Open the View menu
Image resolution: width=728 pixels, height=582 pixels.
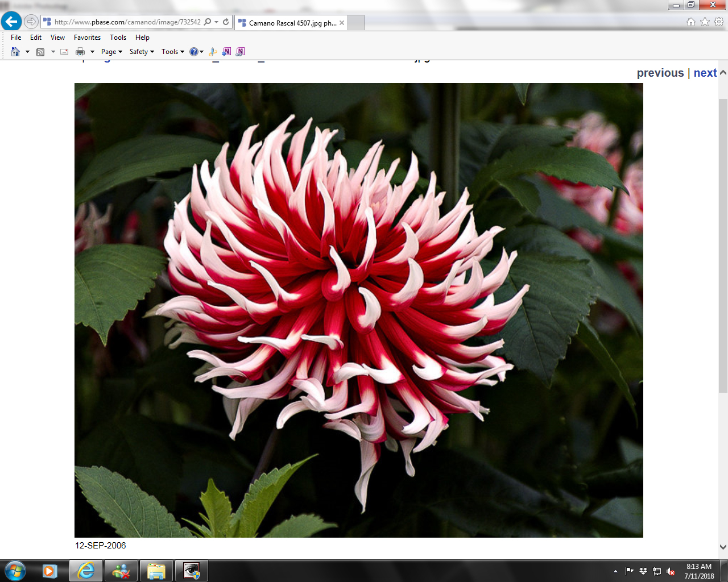pyautogui.click(x=57, y=38)
